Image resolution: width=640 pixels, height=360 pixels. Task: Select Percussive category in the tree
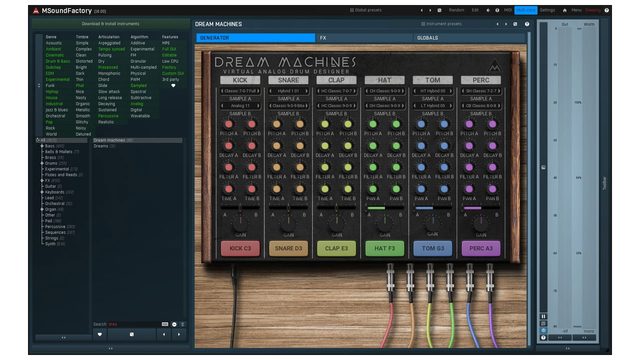tap(60, 227)
